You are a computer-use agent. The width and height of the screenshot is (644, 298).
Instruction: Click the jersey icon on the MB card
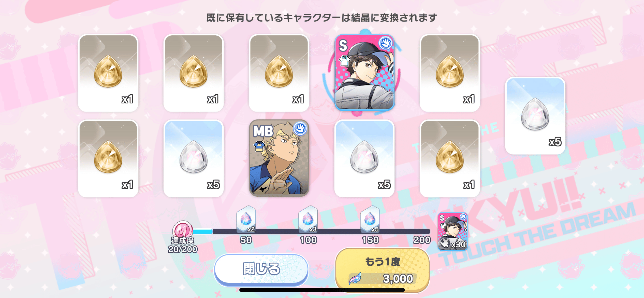click(259, 146)
